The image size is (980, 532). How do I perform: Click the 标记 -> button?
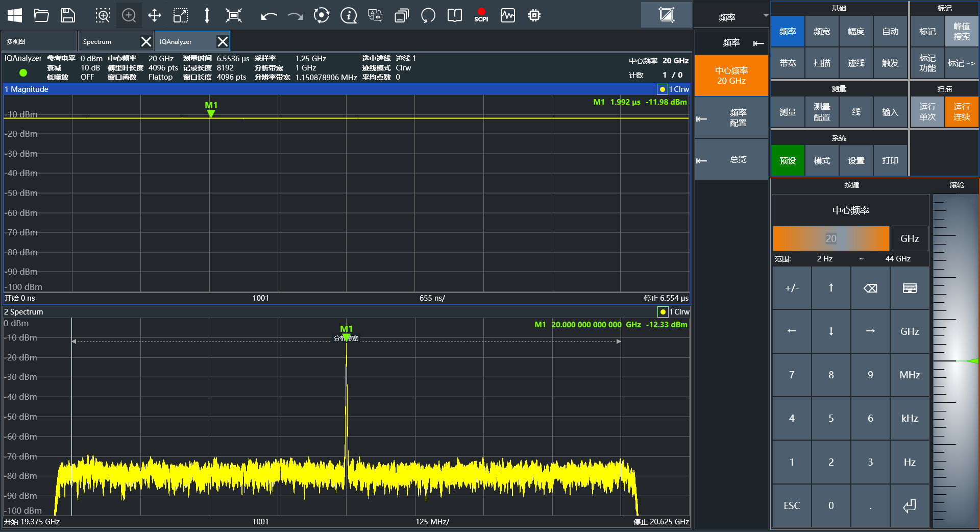pyautogui.click(x=962, y=63)
